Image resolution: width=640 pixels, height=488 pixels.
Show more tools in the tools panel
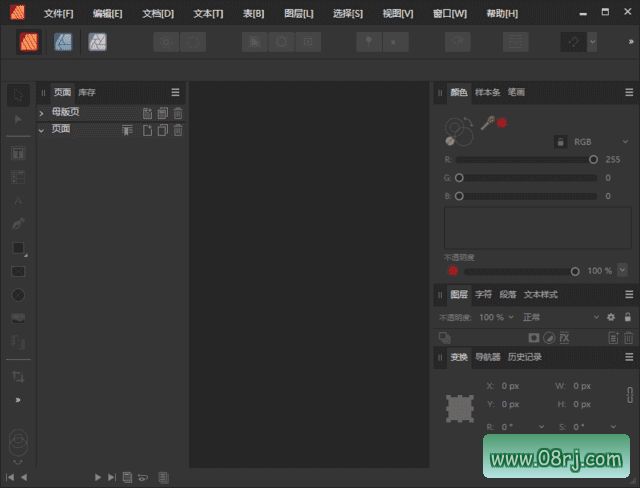pos(18,400)
